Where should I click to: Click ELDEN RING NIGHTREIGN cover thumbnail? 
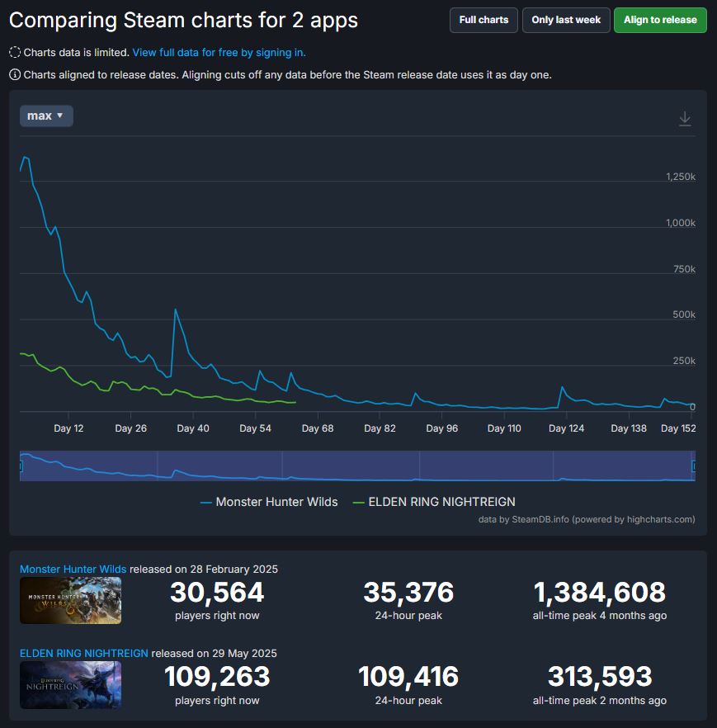click(70, 684)
